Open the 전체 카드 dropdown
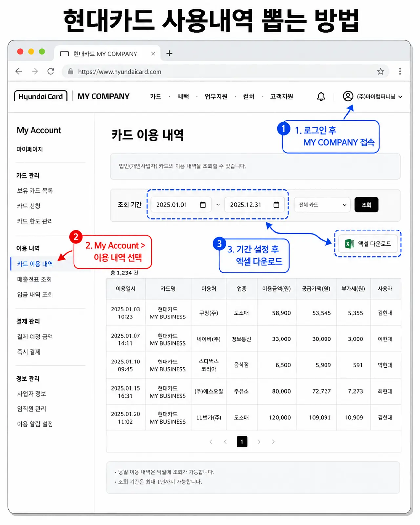The image size is (420, 525). coord(322,205)
